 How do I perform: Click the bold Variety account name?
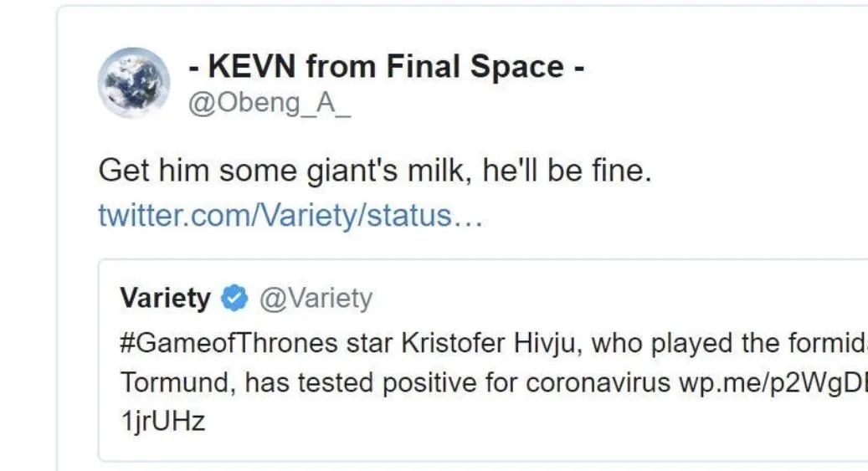pyautogui.click(x=166, y=298)
